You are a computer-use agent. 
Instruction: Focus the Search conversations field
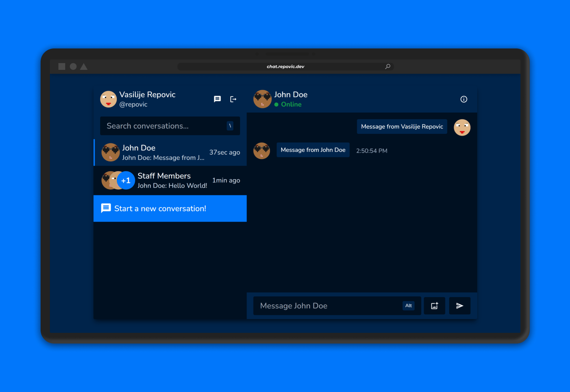[170, 126]
